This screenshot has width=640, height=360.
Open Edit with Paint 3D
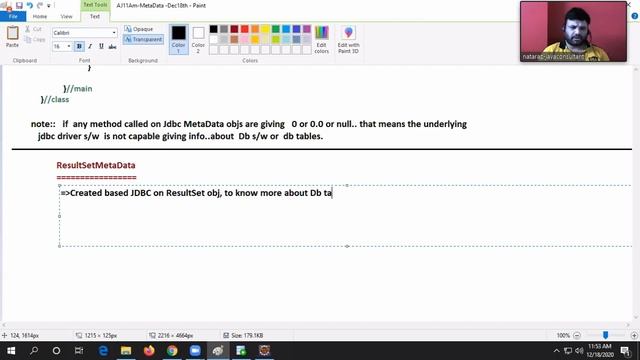[348, 39]
